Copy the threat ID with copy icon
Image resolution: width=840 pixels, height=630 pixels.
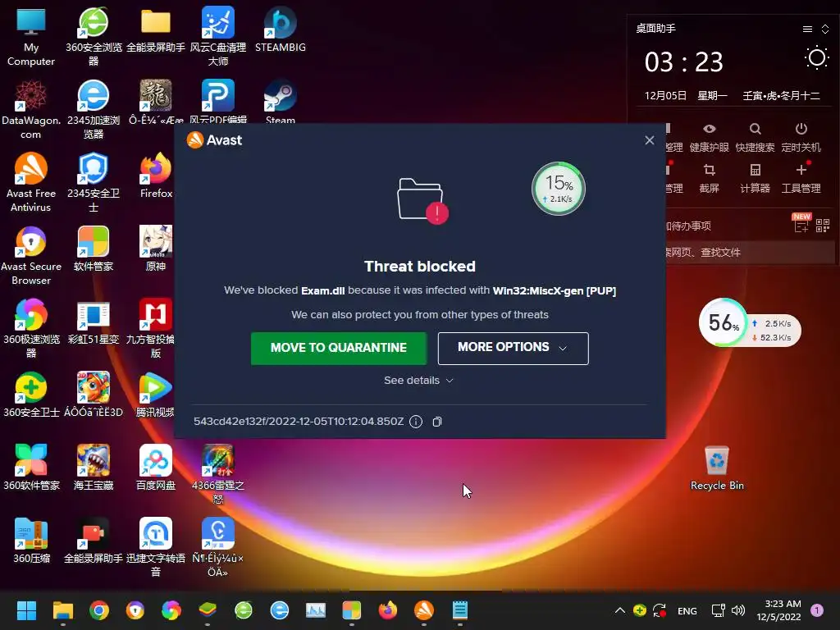437,422
